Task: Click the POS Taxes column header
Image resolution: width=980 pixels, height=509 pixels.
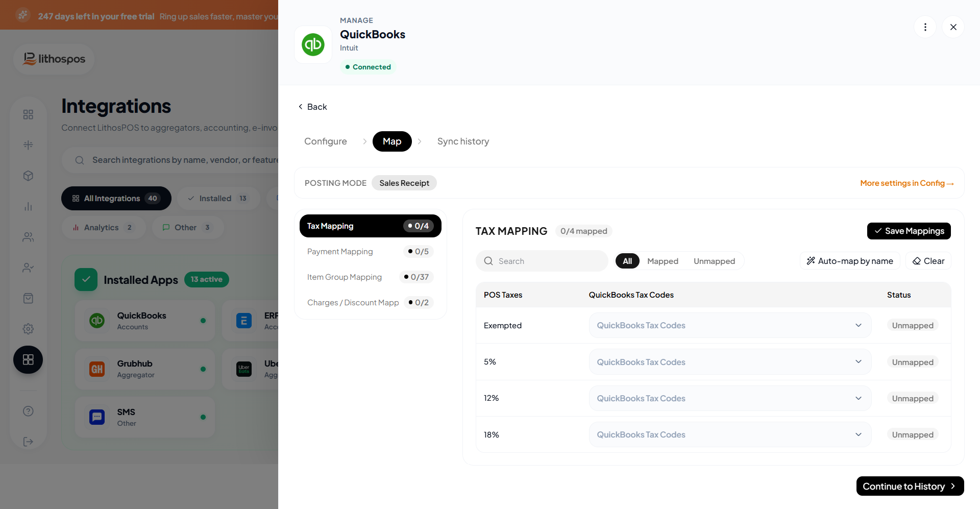Action: 503,295
